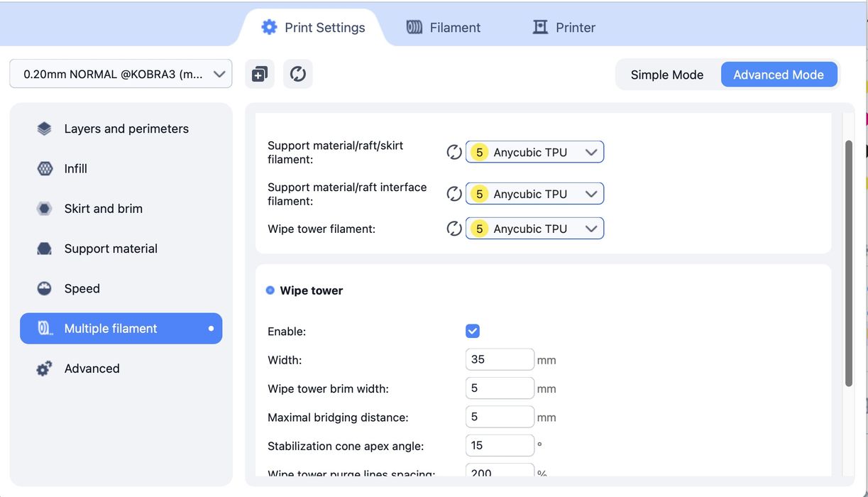The height and width of the screenshot is (497, 868).
Task: Click the save preset icon button
Action: pos(260,74)
